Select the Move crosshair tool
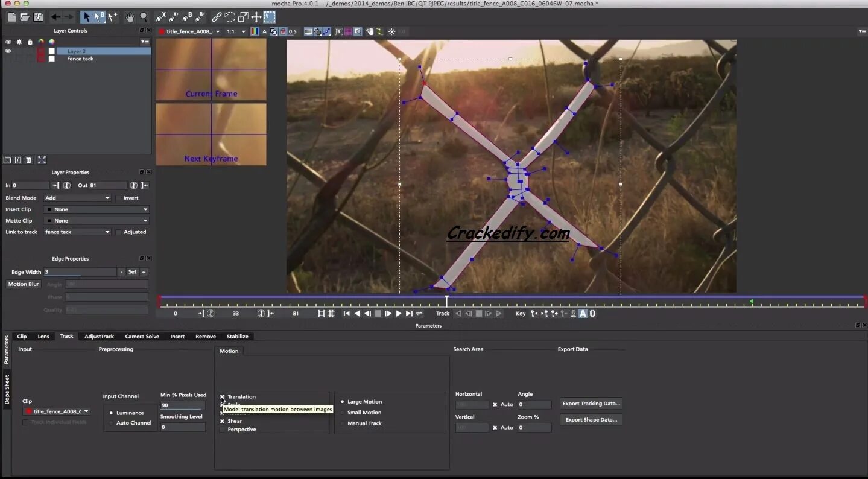 256,17
